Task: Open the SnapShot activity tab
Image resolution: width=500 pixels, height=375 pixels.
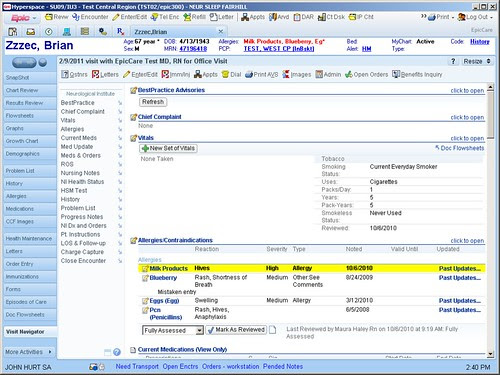Action: [x=30, y=77]
